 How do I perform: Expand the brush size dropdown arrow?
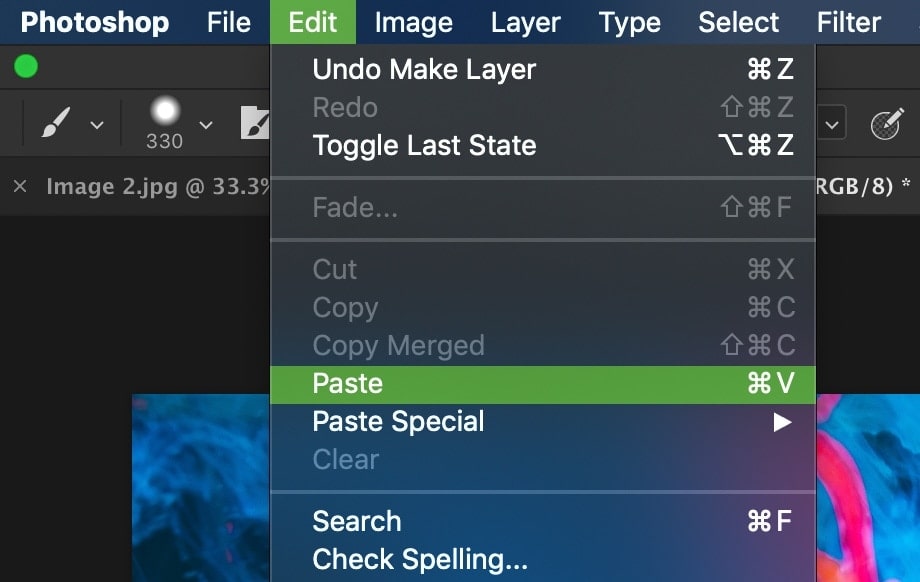pyautogui.click(x=206, y=125)
